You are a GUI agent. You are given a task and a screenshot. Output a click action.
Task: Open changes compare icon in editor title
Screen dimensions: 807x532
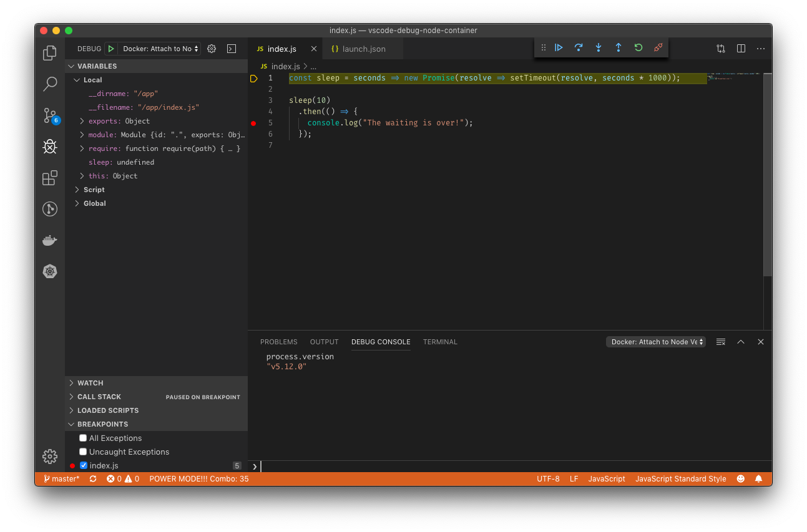click(x=721, y=49)
